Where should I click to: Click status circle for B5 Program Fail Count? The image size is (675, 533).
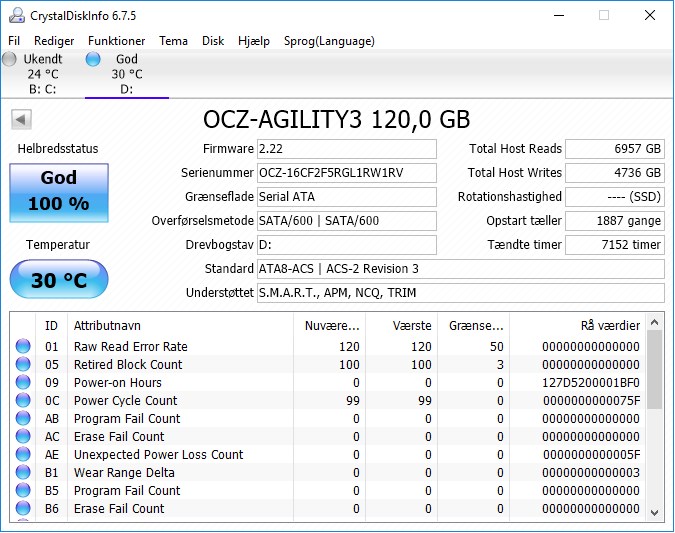tap(23, 491)
